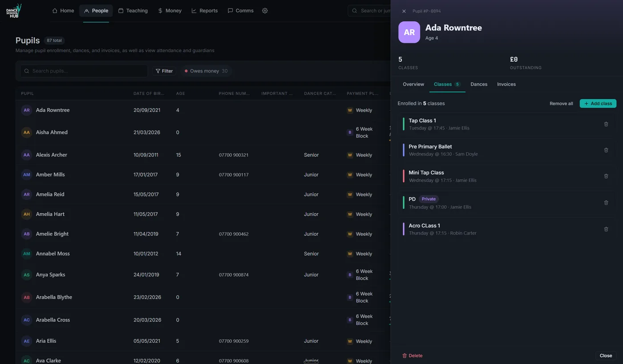This screenshot has height=364, width=623.
Task: Open the Comms menu
Action: pyautogui.click(x=240, y=11)
